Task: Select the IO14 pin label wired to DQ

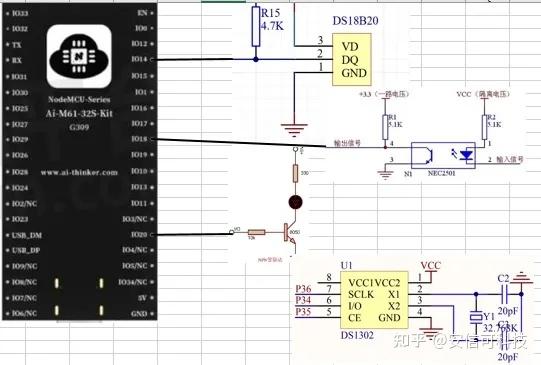Action: 139,59
